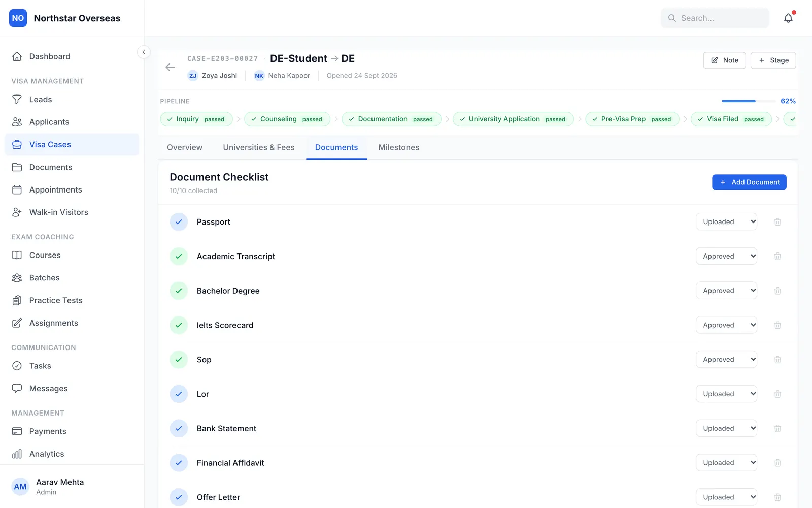Delete the Financial Affidavit row
This screenshot has height=508, width=812.
click(x=777, y=463)
